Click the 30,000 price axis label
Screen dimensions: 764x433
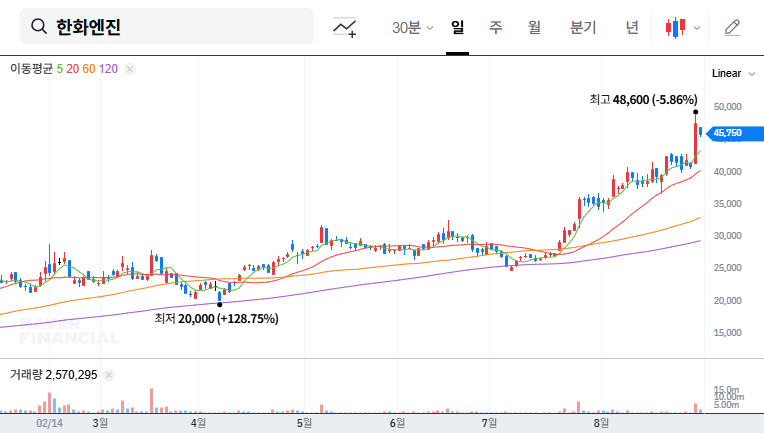point(727,236)
